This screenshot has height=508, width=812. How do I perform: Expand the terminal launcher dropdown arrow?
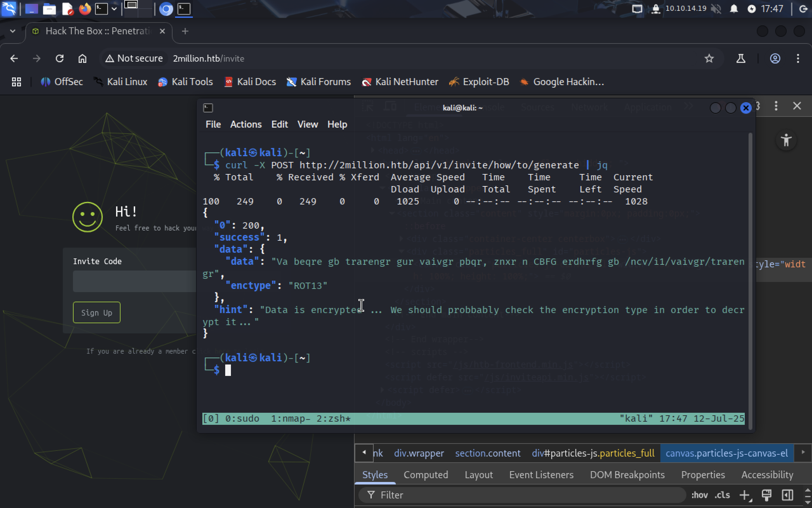[114, 9]
